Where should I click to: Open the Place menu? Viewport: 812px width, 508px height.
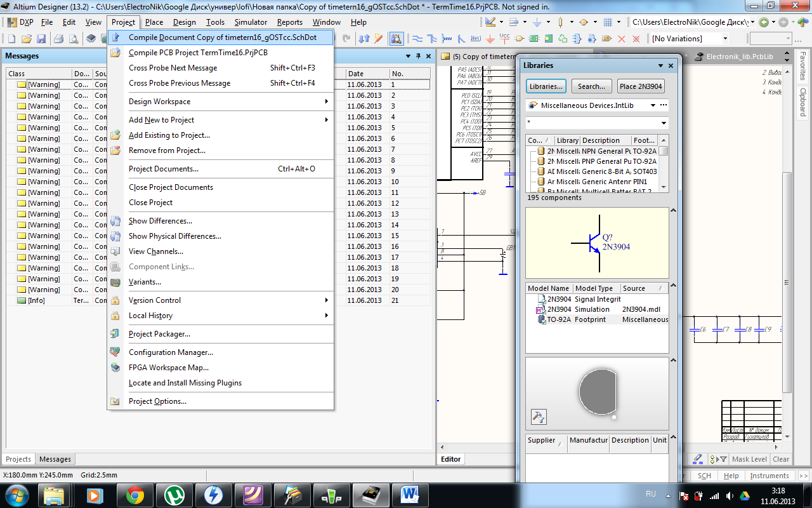click(154, 22)
